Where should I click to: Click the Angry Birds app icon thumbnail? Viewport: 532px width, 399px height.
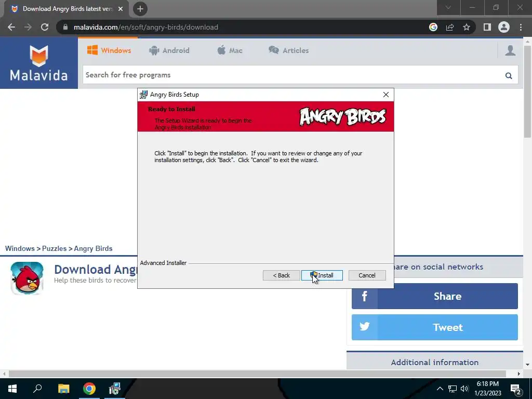27,278
